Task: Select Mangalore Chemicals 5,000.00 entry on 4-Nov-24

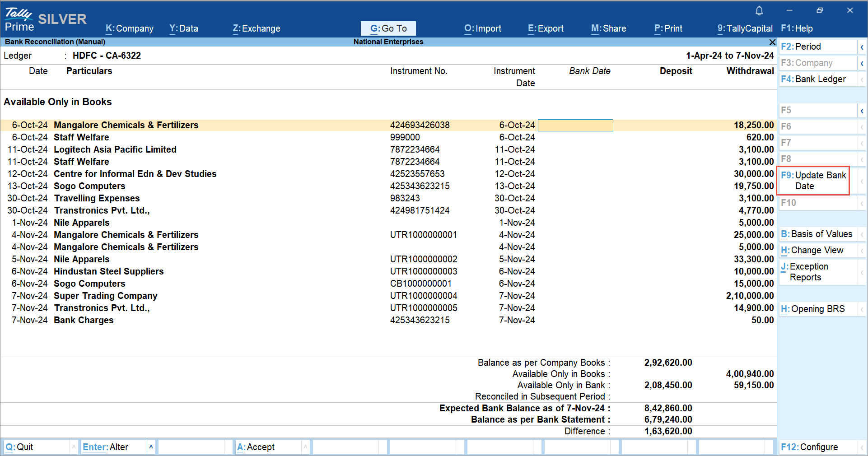Action: tap(388, 247)
